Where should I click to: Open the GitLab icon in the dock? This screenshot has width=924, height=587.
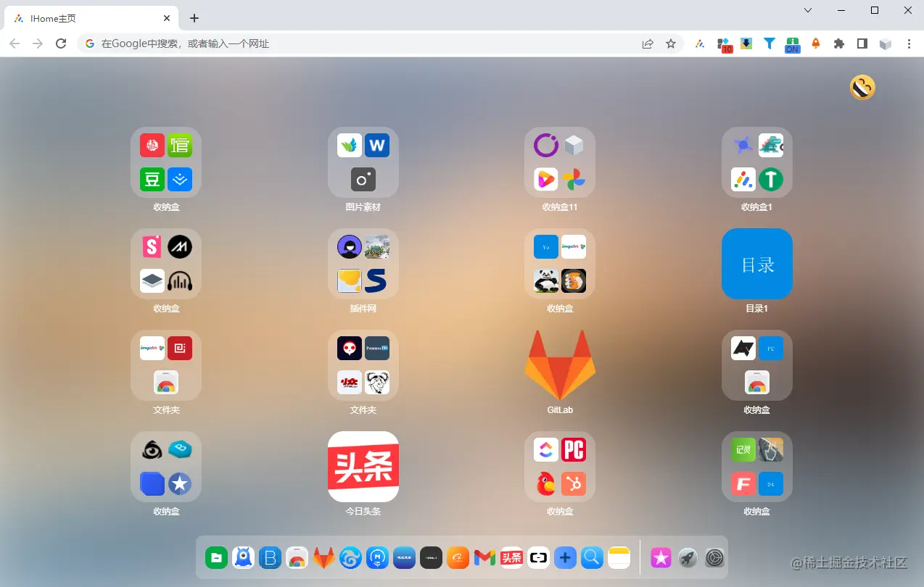tap(323, 557)
